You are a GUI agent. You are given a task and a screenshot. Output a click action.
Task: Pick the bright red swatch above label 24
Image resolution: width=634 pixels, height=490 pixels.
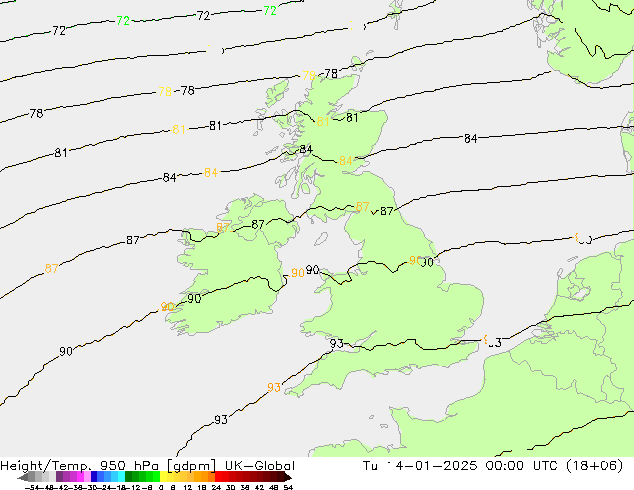[219, 477]
